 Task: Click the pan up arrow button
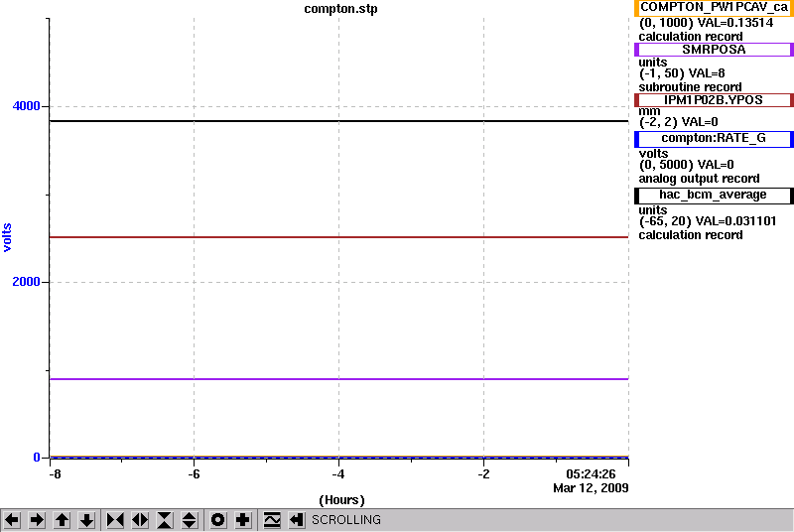[x=62, y=520]
